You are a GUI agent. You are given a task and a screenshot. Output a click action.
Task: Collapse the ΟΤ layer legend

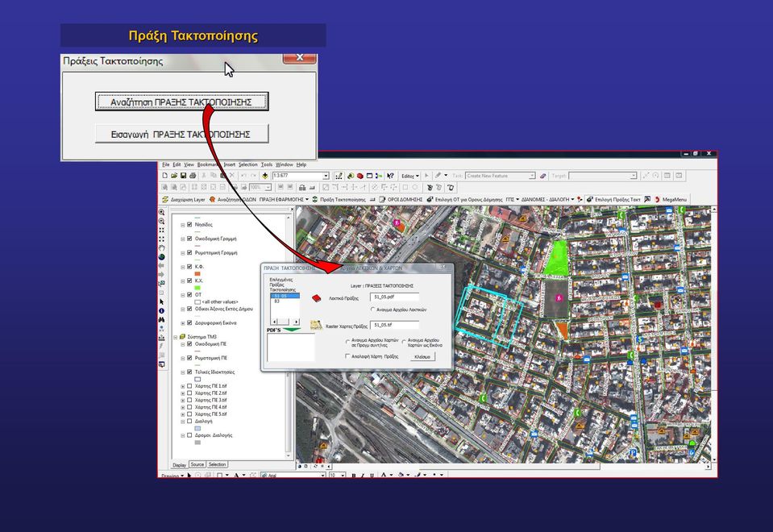pos(182,295)
